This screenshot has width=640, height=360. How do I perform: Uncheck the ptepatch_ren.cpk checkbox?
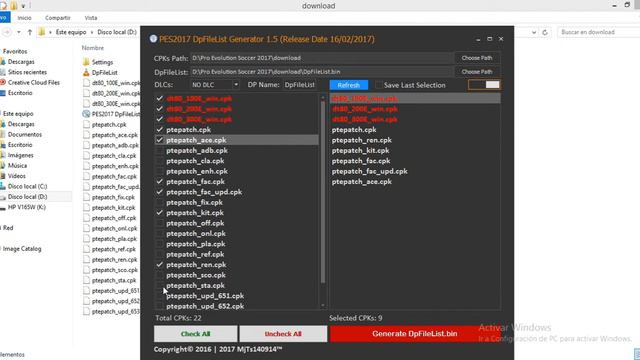[160, 264]
